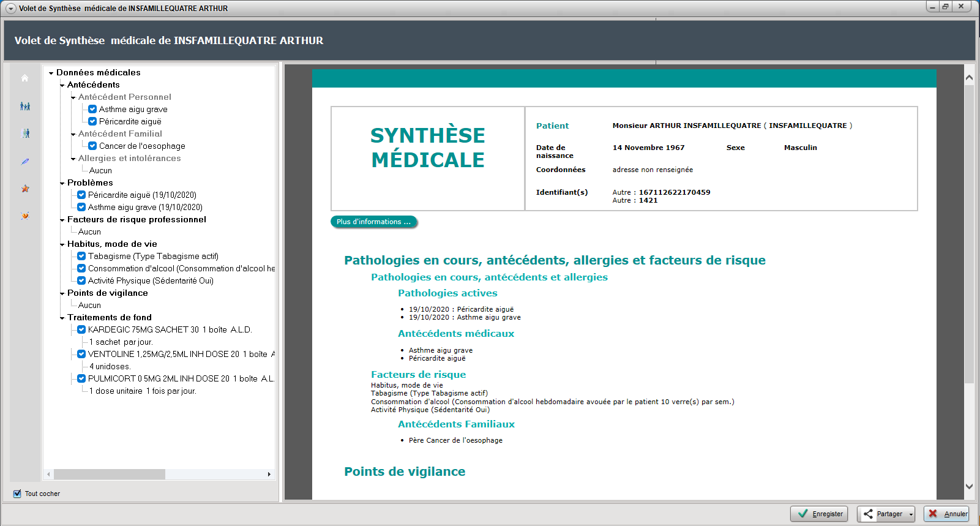
Task: Click the red cross icon on Annuler
Action: pos(933,514)
